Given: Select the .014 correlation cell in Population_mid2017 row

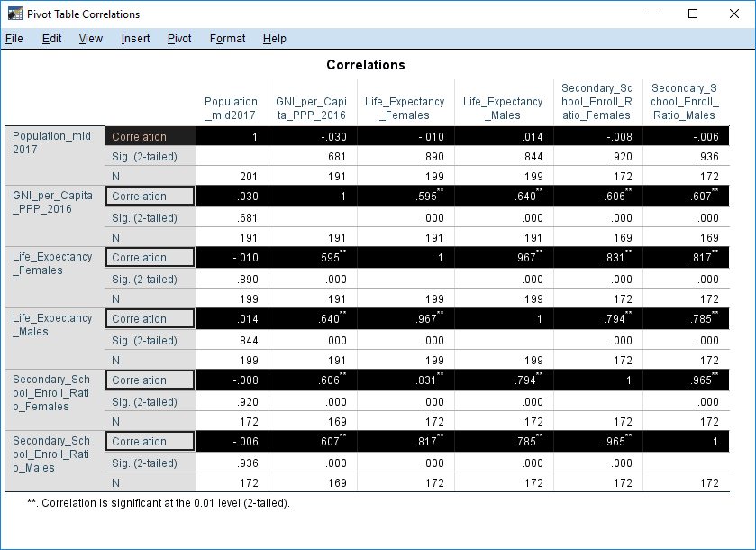Looking at the screenshot, I should 504,136.
